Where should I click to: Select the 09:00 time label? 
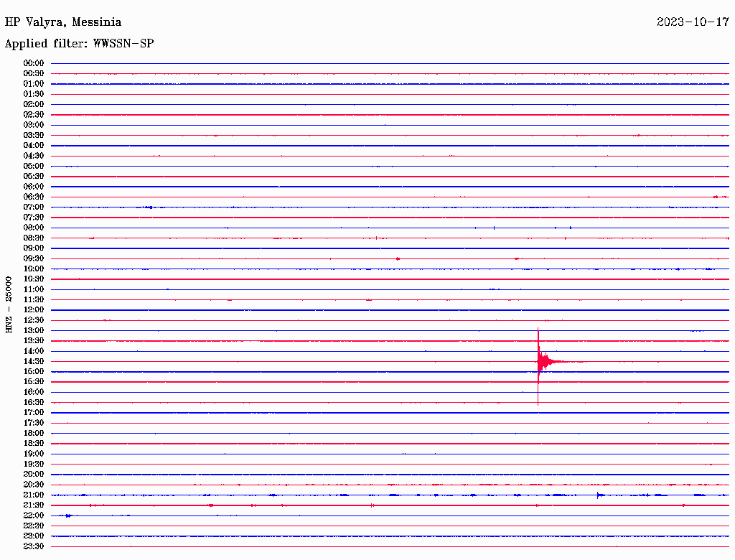click(x=34, y=248)
